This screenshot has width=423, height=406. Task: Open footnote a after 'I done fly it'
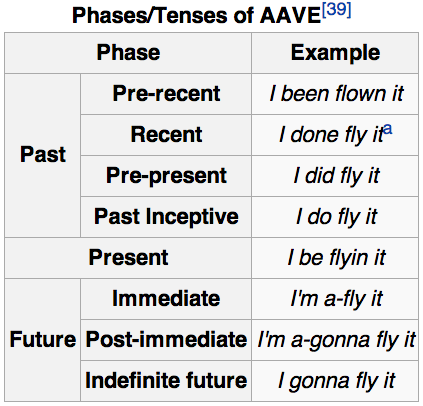coord(388,129)
